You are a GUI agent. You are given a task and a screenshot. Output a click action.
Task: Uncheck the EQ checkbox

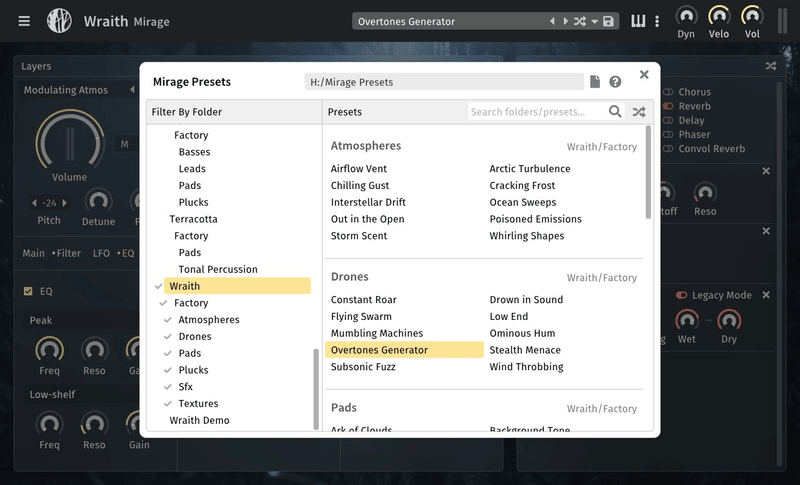[x=28, y=292]
